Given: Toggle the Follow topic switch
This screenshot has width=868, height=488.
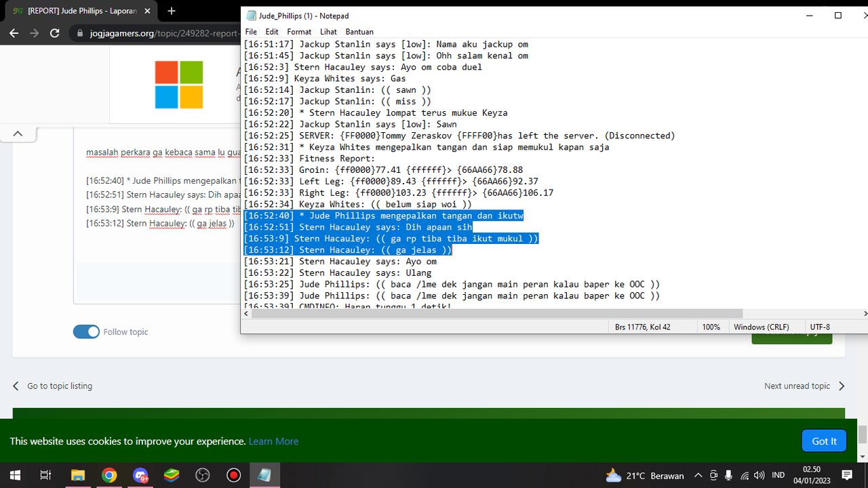Looking at the screenshot, I should (86, 331).
